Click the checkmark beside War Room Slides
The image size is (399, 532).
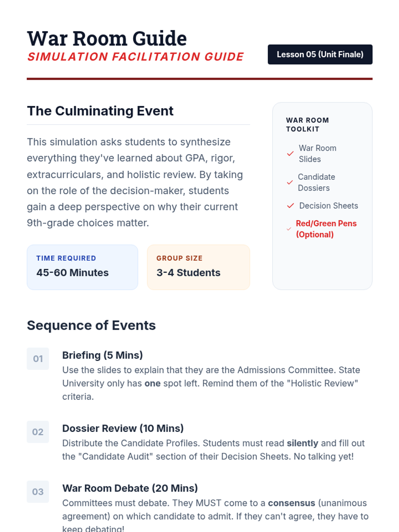pyautogui.click(x=290, y=154)
